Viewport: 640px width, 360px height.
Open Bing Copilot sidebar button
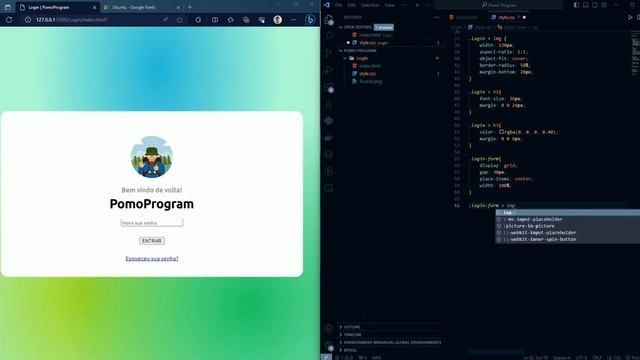point(310,19)
